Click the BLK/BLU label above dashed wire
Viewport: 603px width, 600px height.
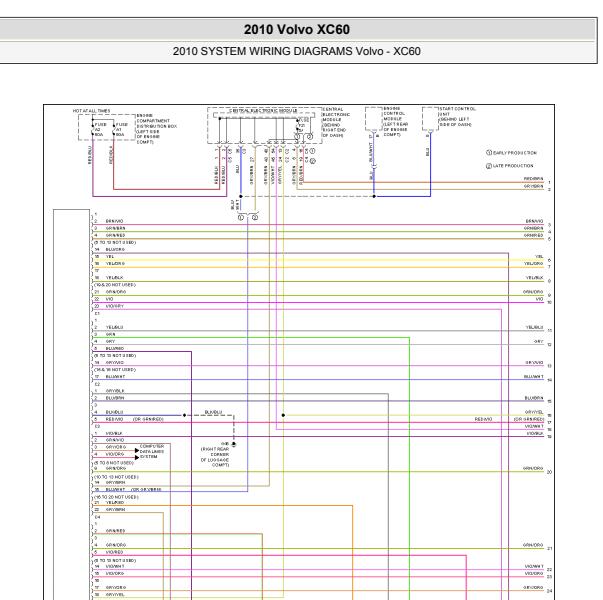(x=213, y=412)
